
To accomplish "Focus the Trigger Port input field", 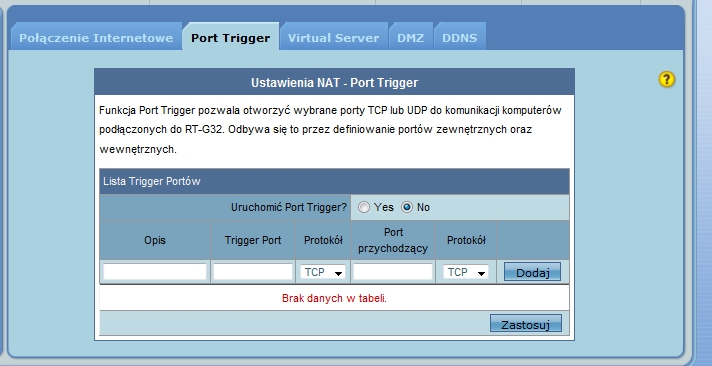I will coord(253,272).
